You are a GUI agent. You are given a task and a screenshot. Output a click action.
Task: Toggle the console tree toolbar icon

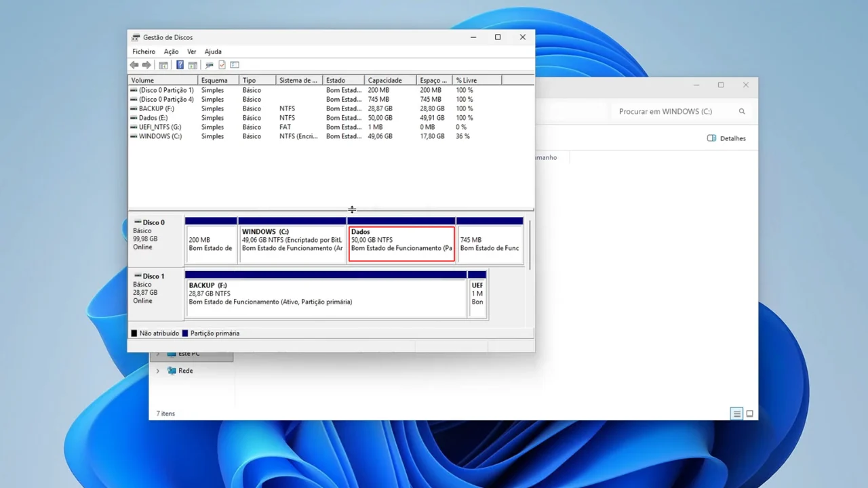coord(163,65)
